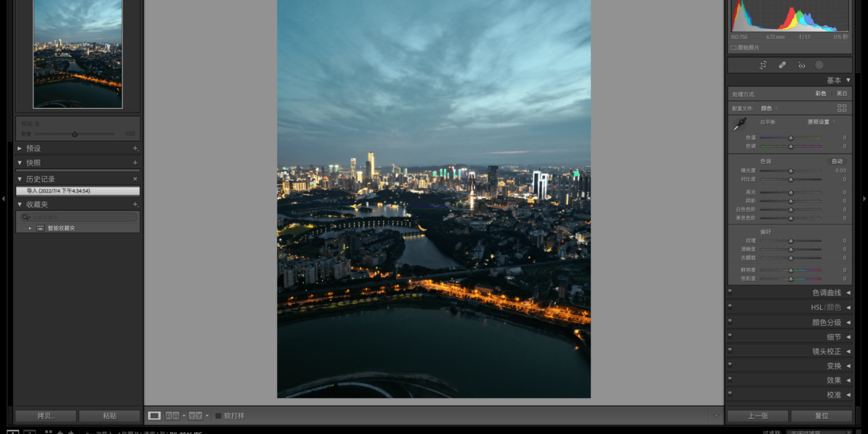Viewport: 868px width, 434px height.
Task: Open the toolbar content dropdown arrow
Action: pos(716,416)
